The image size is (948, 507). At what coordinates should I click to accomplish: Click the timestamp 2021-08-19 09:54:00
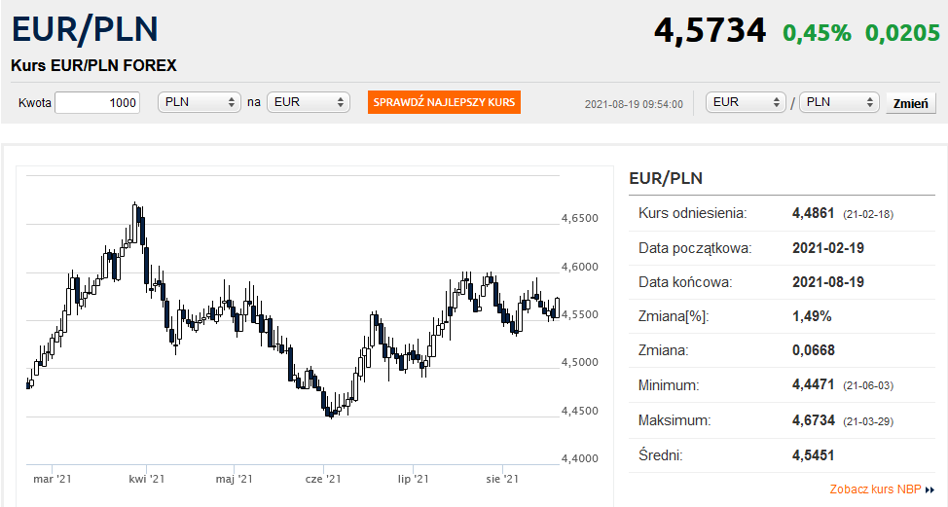[633, 104]
